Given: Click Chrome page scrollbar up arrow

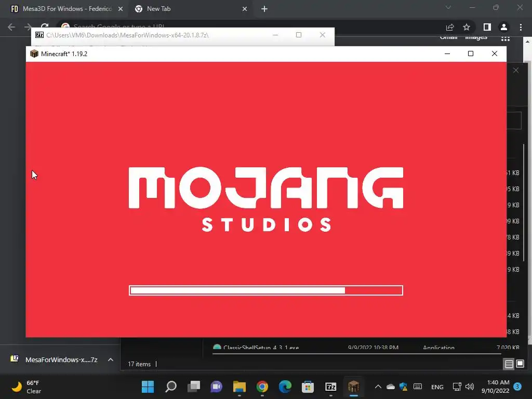Looking at the screenshot, I should (528, 42).
